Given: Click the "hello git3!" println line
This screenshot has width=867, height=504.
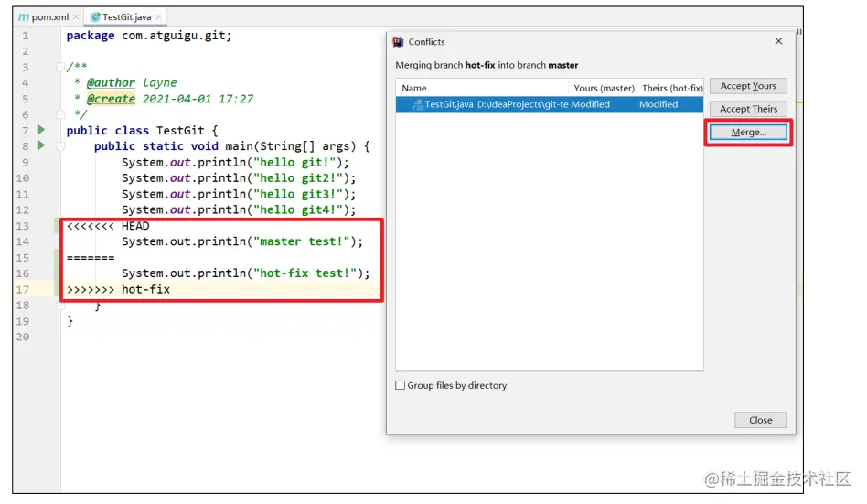Looking at the screenshot, I should pos(239,194).
